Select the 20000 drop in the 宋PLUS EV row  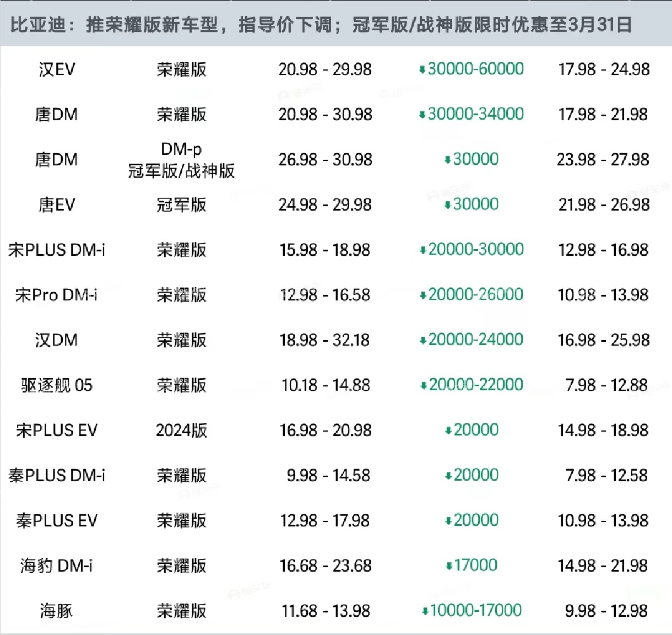coord(472,430)
